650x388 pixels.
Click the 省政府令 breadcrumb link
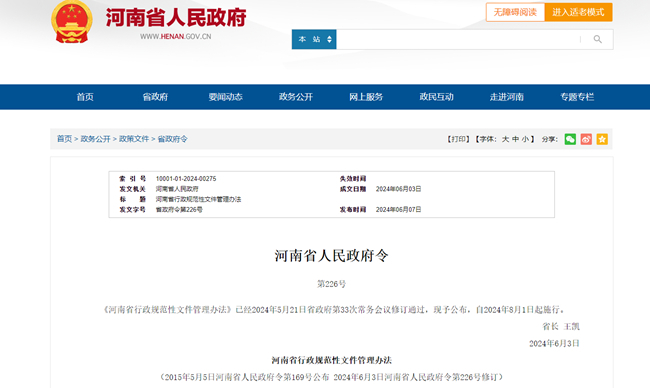(172, 139)
